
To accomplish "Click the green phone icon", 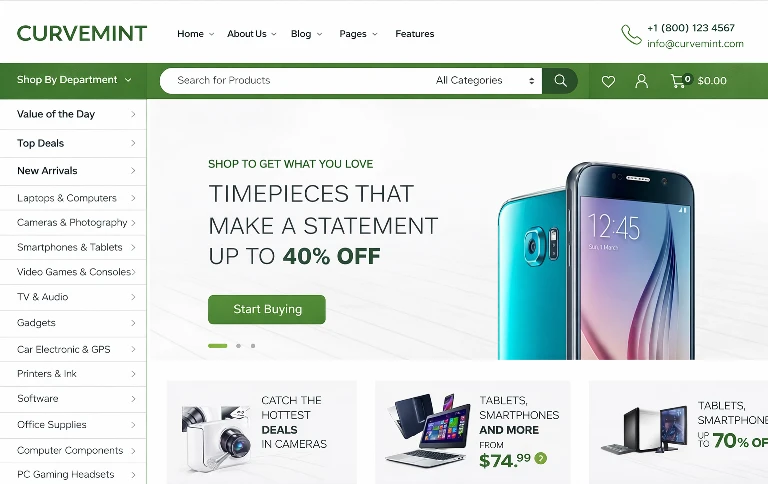I will 631,35.
